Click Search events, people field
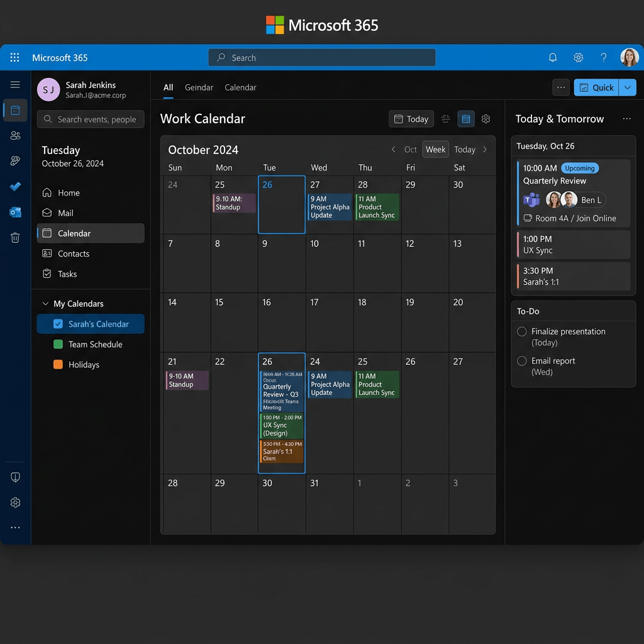This screenshot has width=644, height=644. coord(91,119)
